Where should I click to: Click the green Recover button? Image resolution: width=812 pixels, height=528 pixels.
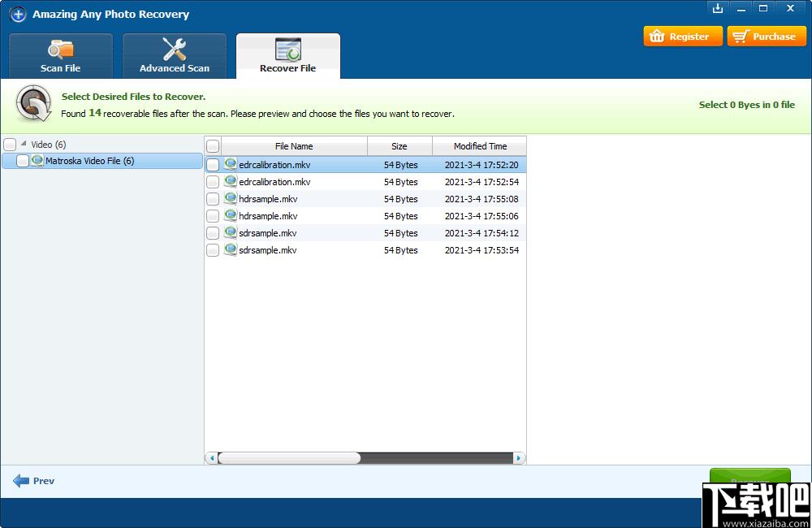749,476
